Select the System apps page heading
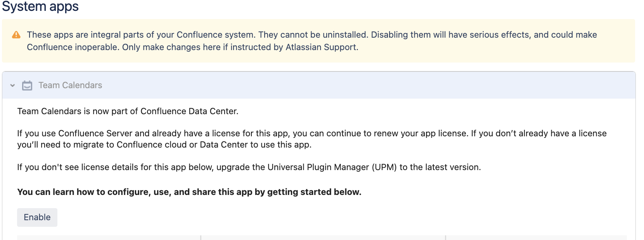 (40, 7)
